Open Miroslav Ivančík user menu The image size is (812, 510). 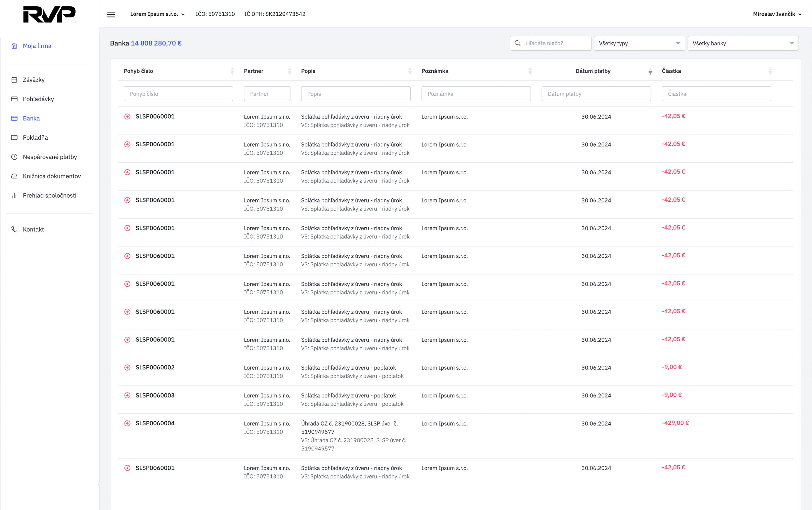tap(777, 14)
